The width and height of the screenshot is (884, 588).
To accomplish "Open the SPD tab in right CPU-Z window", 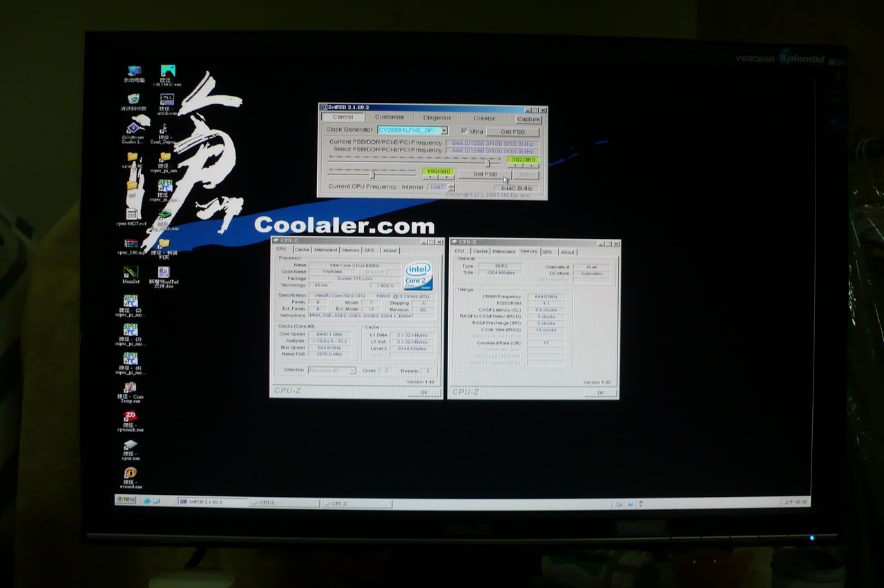I will point(547,252).
